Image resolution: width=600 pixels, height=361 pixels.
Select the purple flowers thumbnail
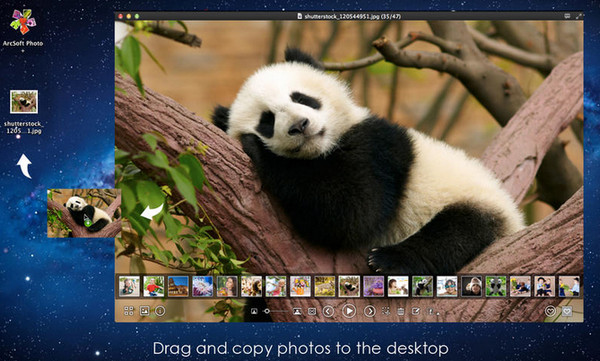coord(373,286)
